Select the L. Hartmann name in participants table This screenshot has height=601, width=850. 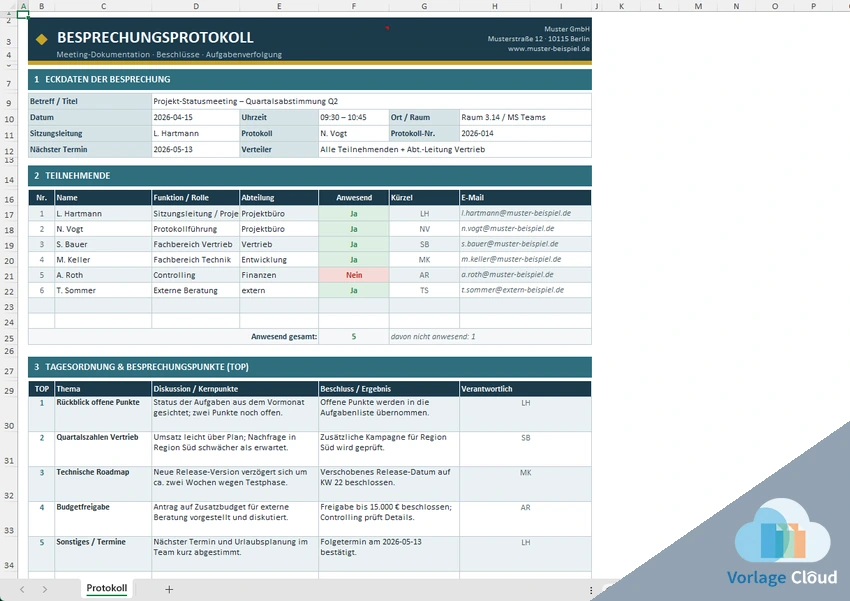[103, 214]
